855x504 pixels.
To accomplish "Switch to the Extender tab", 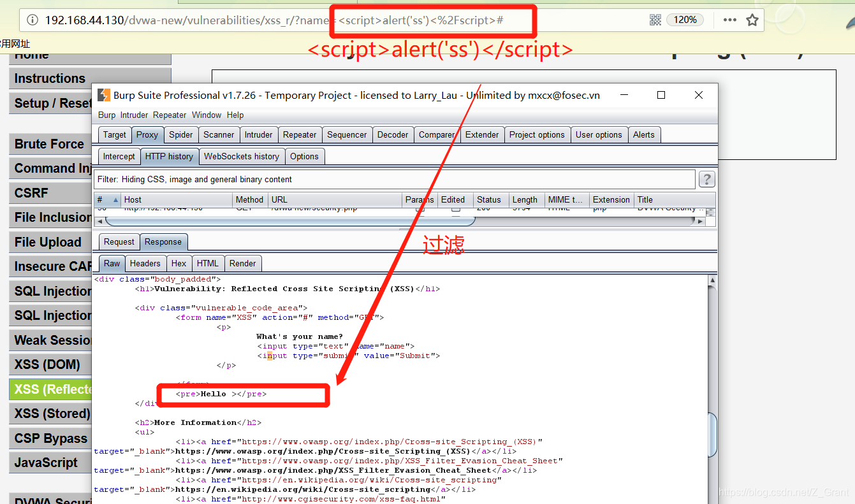I will (x=482, y=134).
